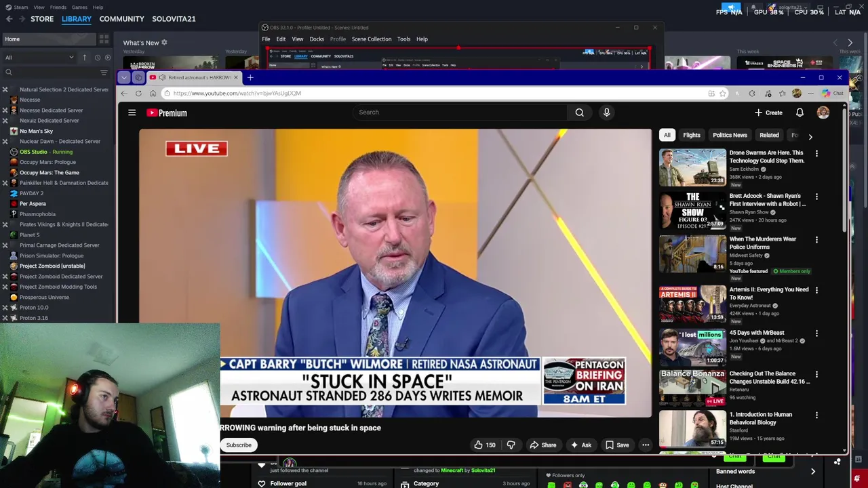This screenshot has height=488, width=868.
Task: Open the YouTube guide hamburger menu
Action: click(132, 113)
